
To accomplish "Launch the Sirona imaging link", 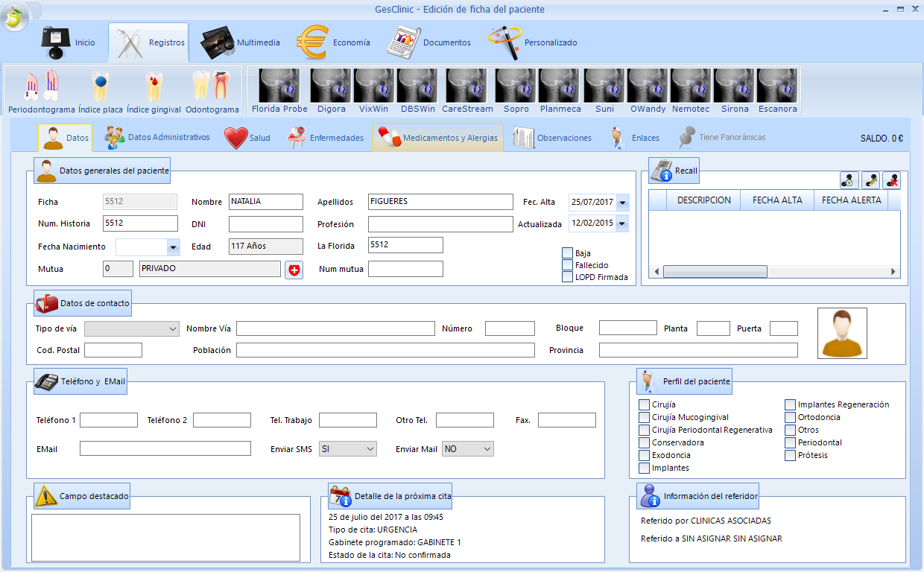I will (x=734, y=92).
